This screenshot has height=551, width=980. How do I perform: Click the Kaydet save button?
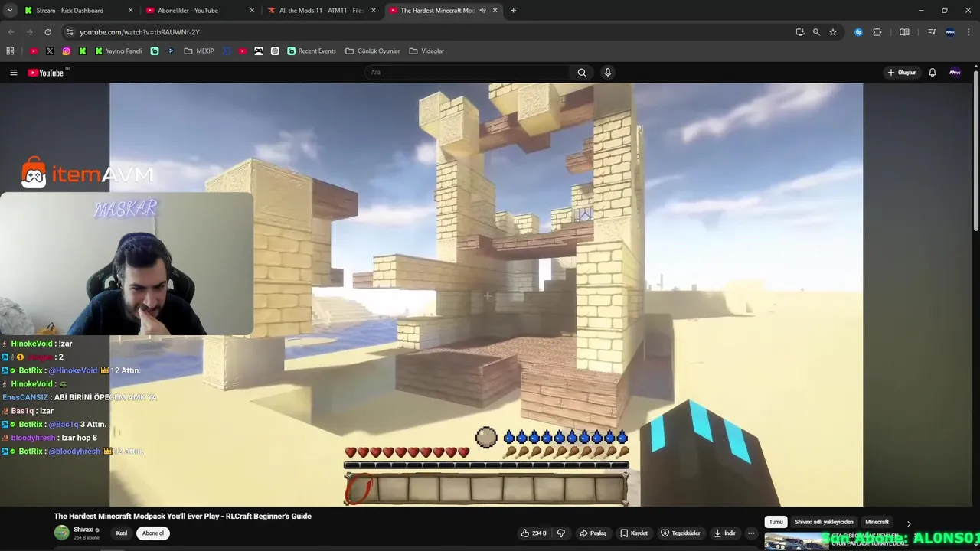(x=634, y=533)
